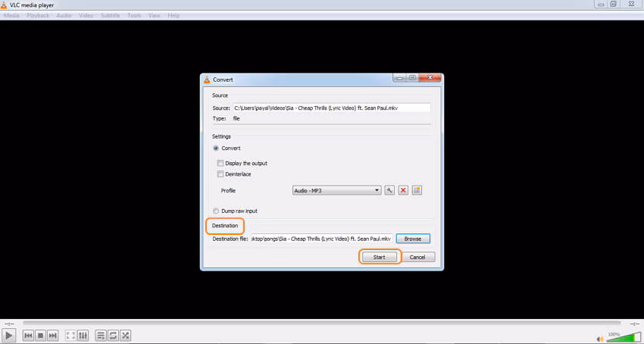
Task: Minimize the Convert dialog window
Action: coord(399,78)
